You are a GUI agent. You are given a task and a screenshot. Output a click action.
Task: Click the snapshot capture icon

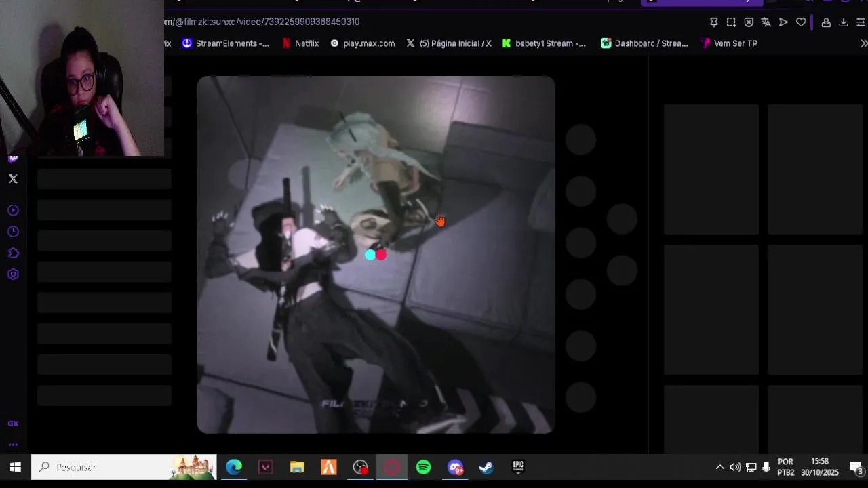coord(731,22)
